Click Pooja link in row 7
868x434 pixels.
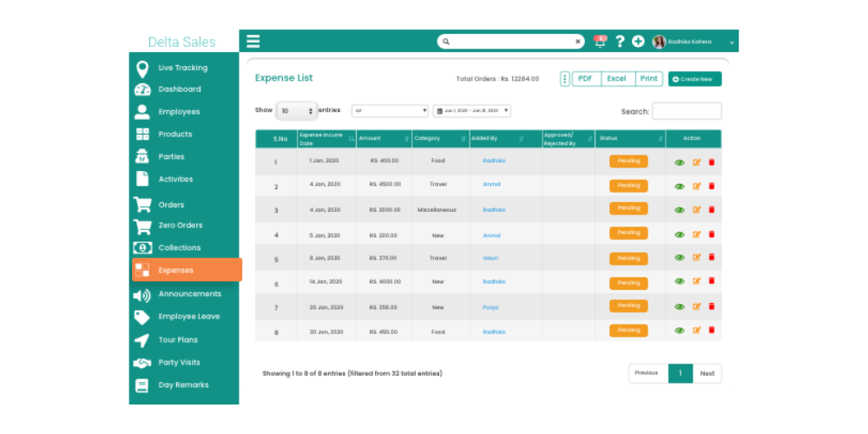coord(490,307)
